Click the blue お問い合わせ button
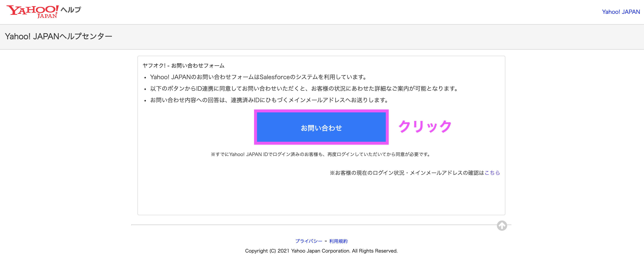 [x=321, y=127]
